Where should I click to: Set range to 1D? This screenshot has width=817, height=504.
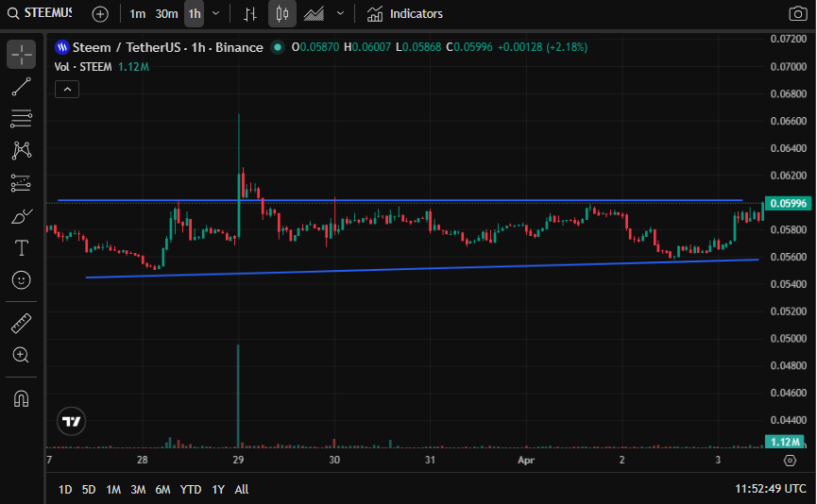65,490
